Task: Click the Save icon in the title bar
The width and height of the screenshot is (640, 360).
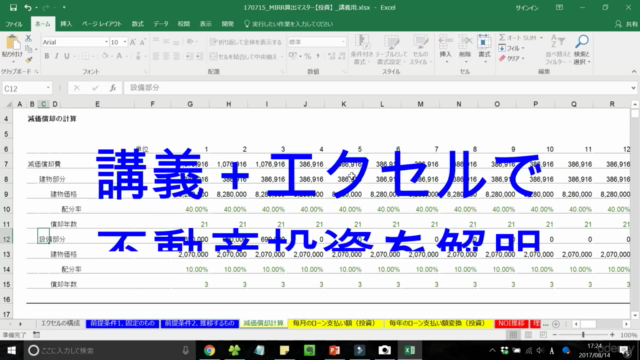Action: tap(13, 7)
